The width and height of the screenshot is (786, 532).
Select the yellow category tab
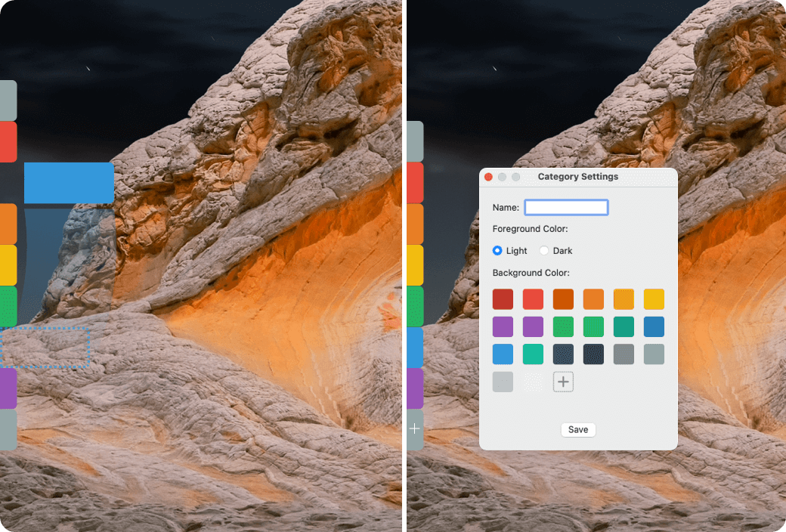(x=8, y=265)
